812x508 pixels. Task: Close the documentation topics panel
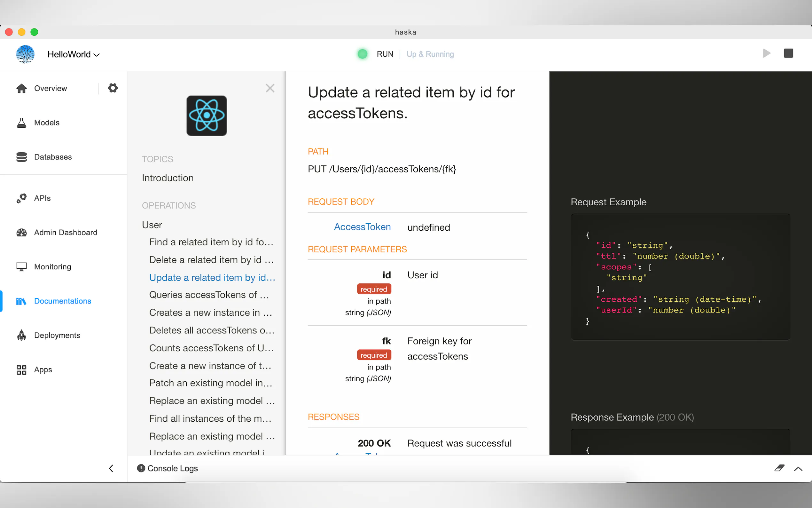(x=270, y=88)
